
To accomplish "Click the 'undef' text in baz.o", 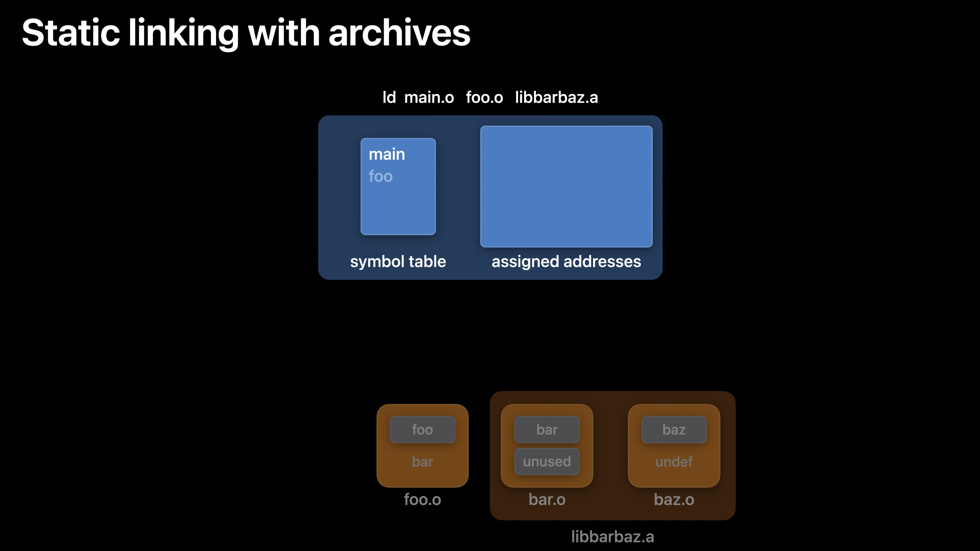I will pyautogui.click(x=674, y=462).
